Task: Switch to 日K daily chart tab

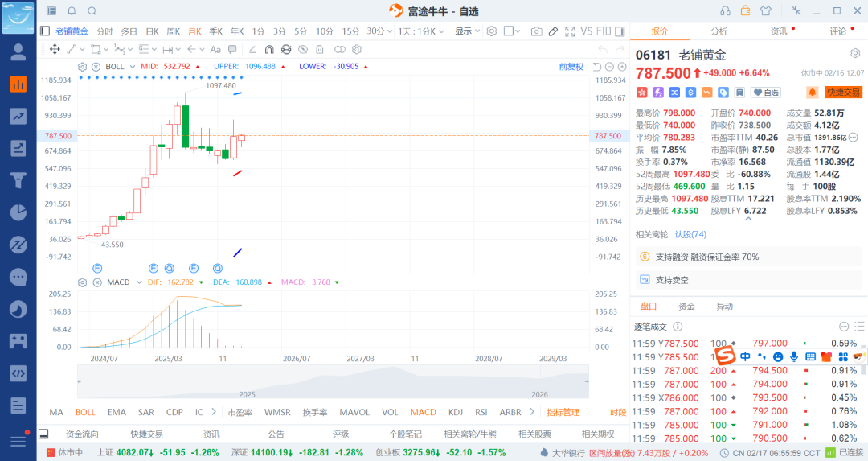Action: (152, 31)
